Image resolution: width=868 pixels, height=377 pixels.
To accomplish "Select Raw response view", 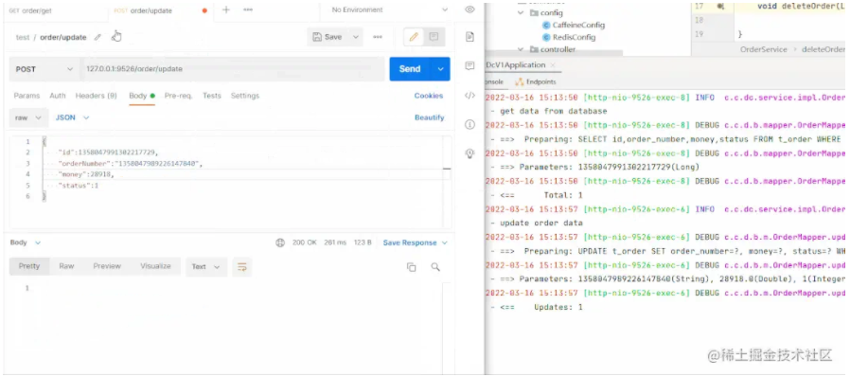I will (x=66, y=266).
